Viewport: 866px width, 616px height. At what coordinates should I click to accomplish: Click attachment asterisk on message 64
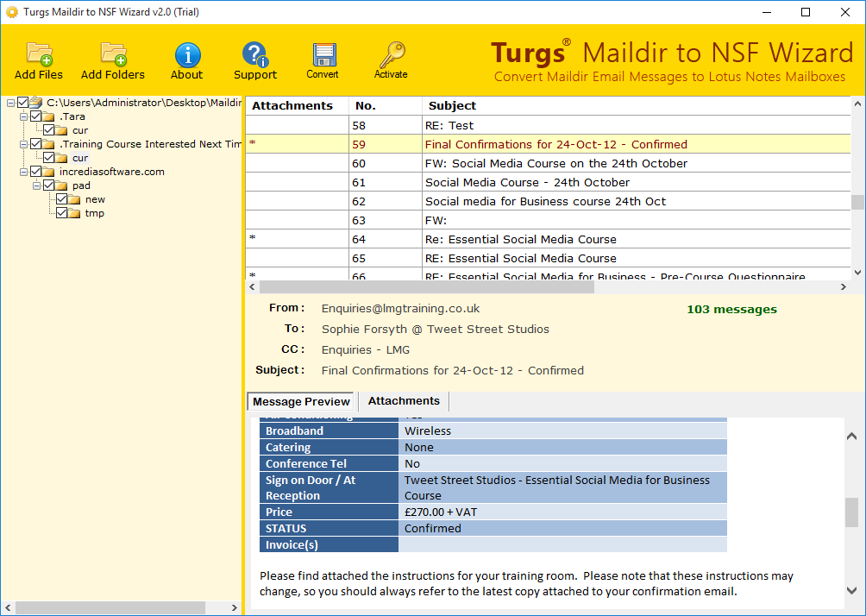point(253,239)
